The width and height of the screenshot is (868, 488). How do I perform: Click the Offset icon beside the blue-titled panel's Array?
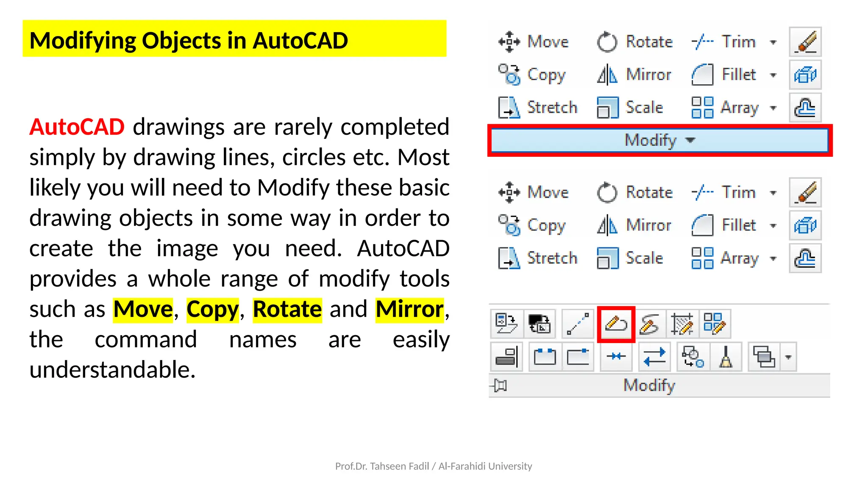[805, 108]
